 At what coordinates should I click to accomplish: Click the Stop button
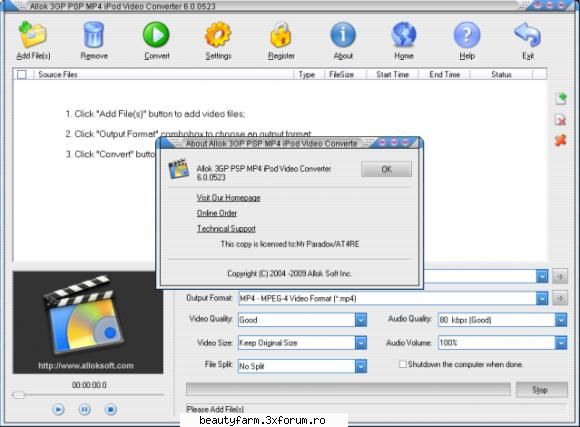(x=542, y=390)
